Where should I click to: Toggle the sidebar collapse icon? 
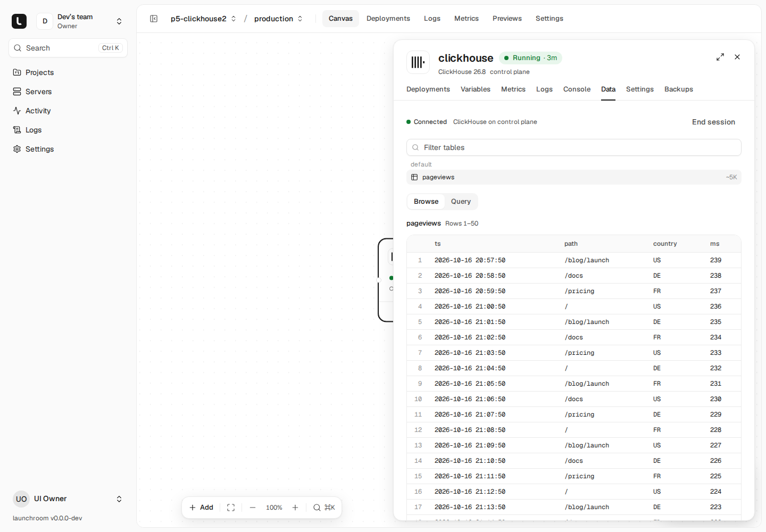154,19
